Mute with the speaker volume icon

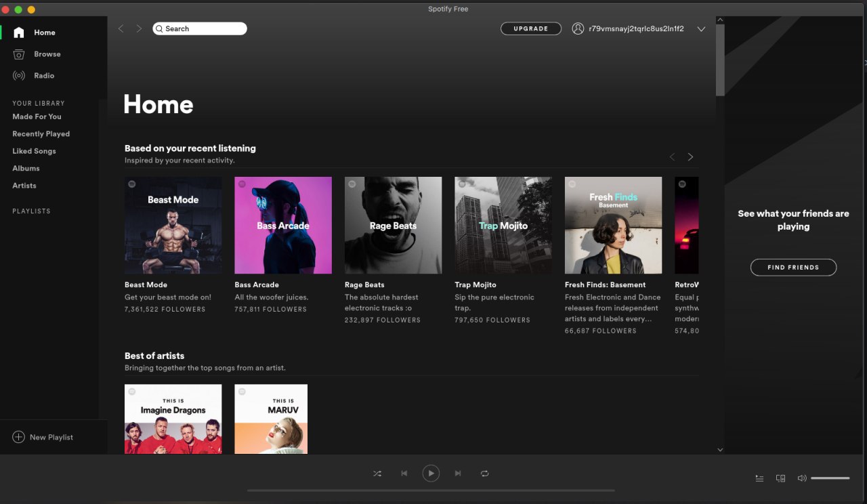pos(802,478)
